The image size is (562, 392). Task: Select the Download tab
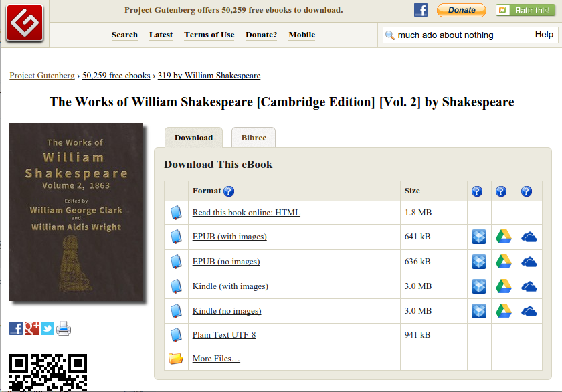click(x=193, y=138)
